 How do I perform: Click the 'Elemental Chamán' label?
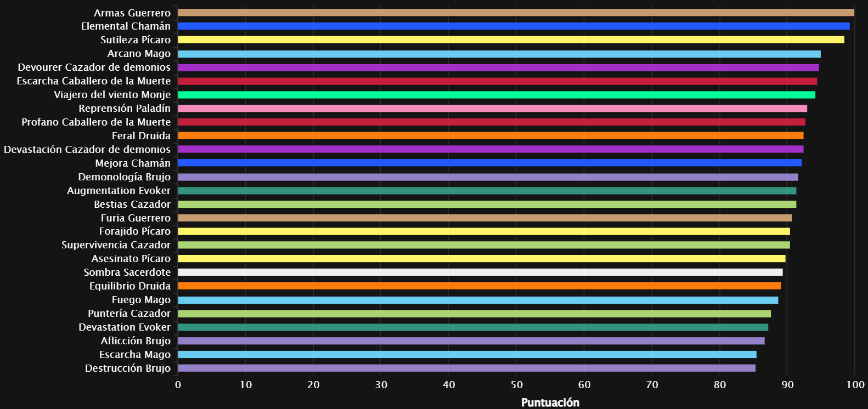point(126,26)
